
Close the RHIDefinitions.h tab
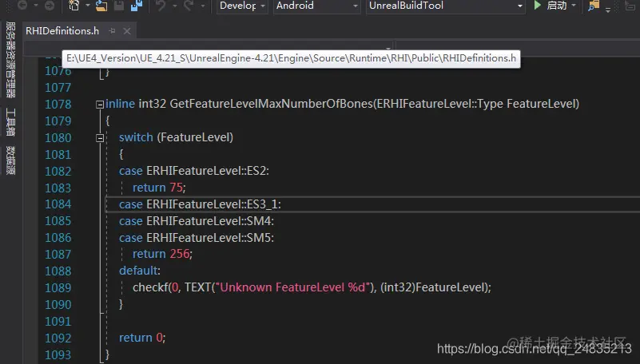click(x=127, y=31)
